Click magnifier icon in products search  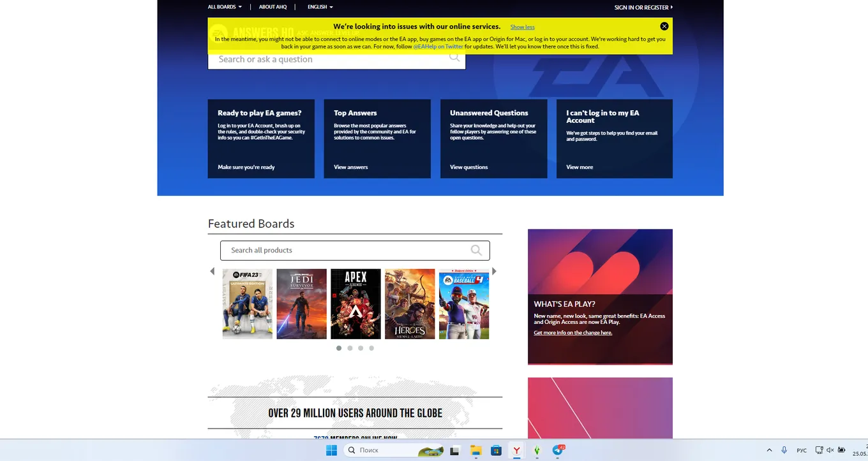pyautogui.click(x=476, y=250)
